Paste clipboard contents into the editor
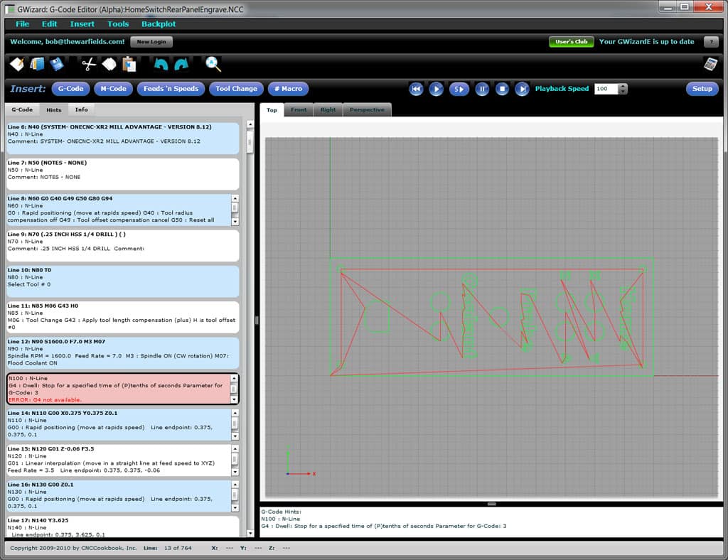 (131, 64)
